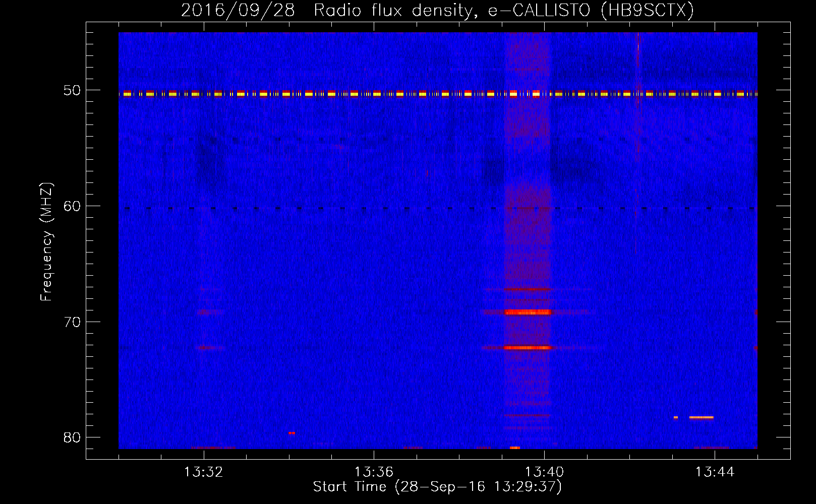Viewport: 816px width, 504px height.
Task: Click the orange streak near 78 MHz at 13:43
Action: [x=701, y=417]
